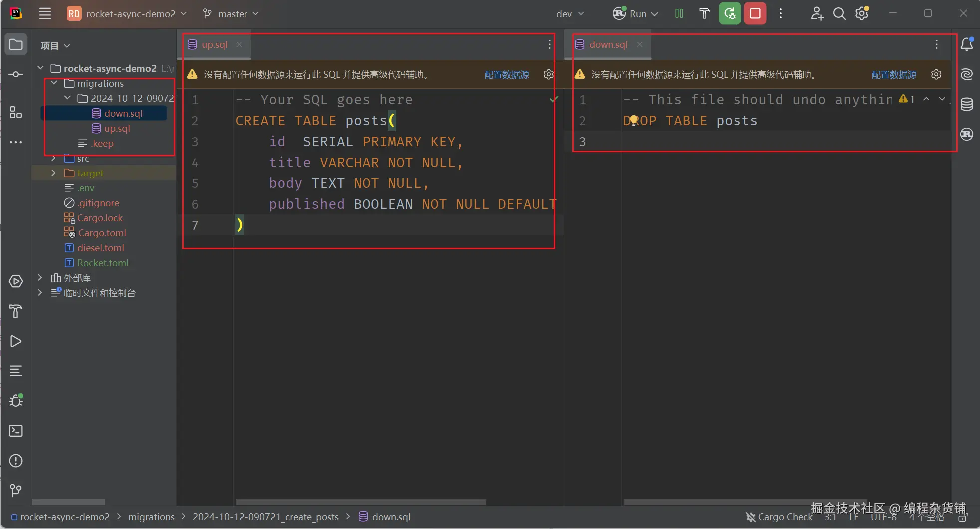Open the Problems tool window

pos(16,461)
